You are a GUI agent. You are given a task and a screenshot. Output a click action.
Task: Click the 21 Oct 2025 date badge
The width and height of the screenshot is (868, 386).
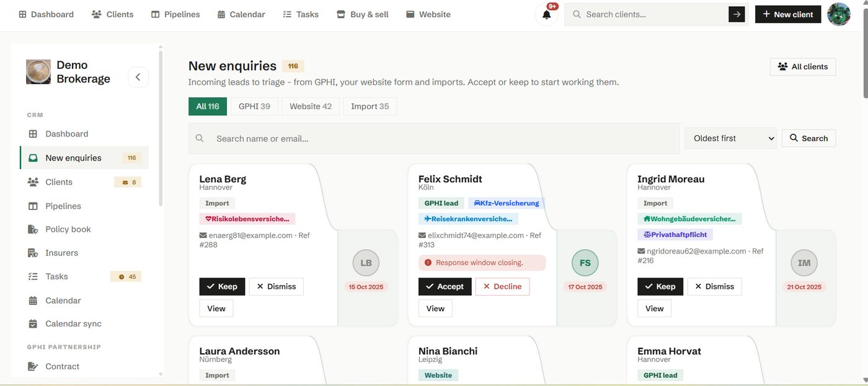(x=804, y=287)
